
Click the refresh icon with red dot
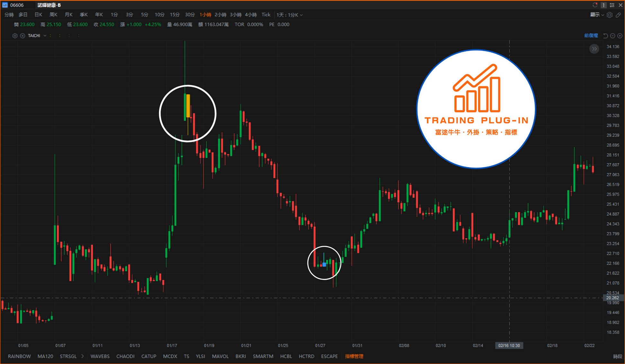tap(595, 5)
